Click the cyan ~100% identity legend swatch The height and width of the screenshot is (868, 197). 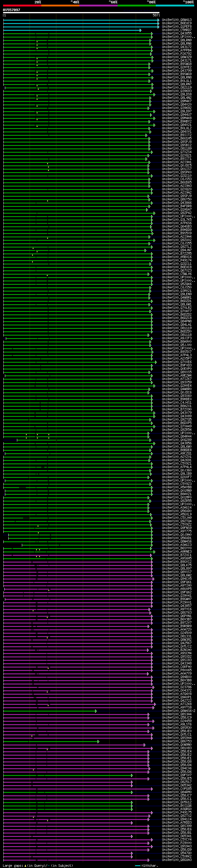tap(175, 6)
